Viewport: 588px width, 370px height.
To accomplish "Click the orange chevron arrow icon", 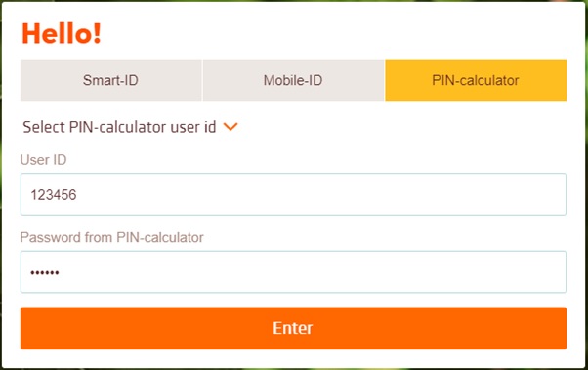I will [x=231, y=127].
